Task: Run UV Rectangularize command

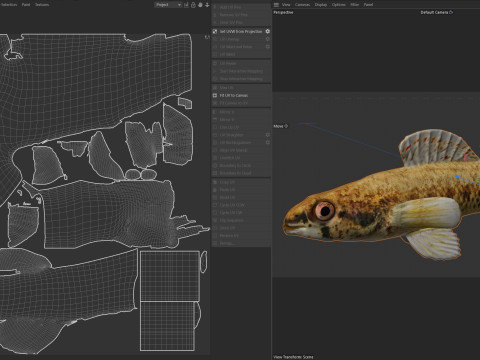Action: (235, 142)
